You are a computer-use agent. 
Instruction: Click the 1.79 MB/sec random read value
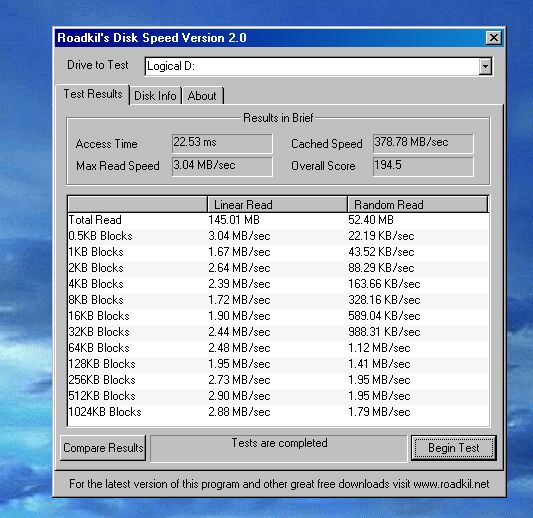(379, 412)
